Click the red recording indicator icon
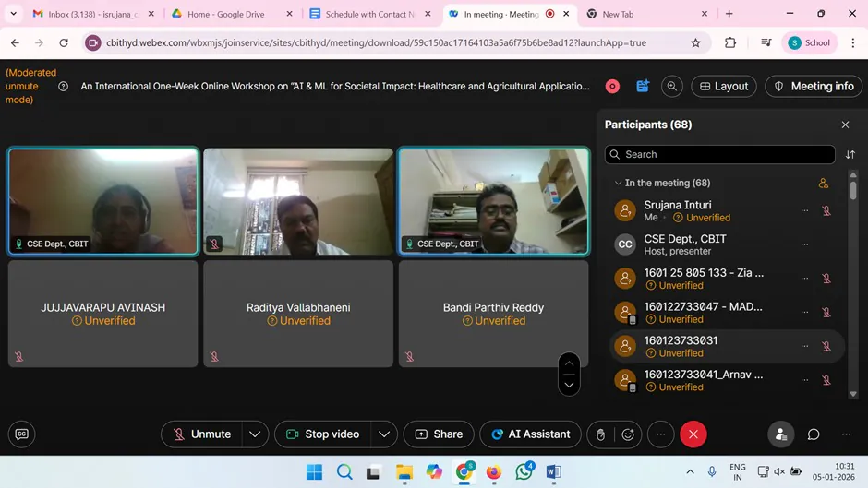 [x=612, y=86]
